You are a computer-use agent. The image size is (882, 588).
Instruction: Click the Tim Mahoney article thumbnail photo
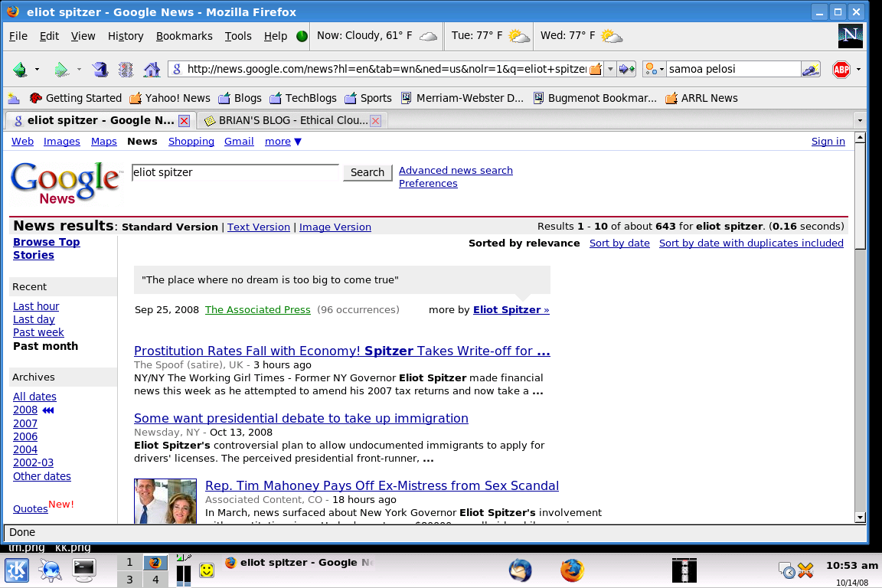[x=165, y=501]
